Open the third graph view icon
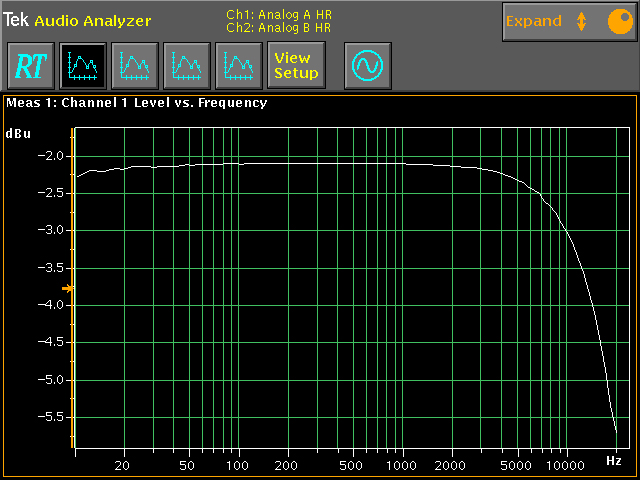This screenshot has width=640, height=480. [x=185, y=66]
